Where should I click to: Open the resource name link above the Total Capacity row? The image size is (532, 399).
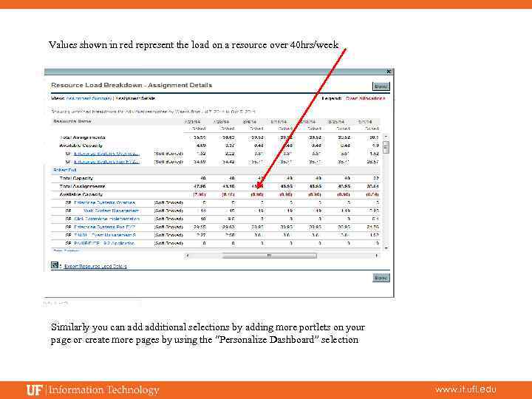pyautogui.click(x=65, y=170)
